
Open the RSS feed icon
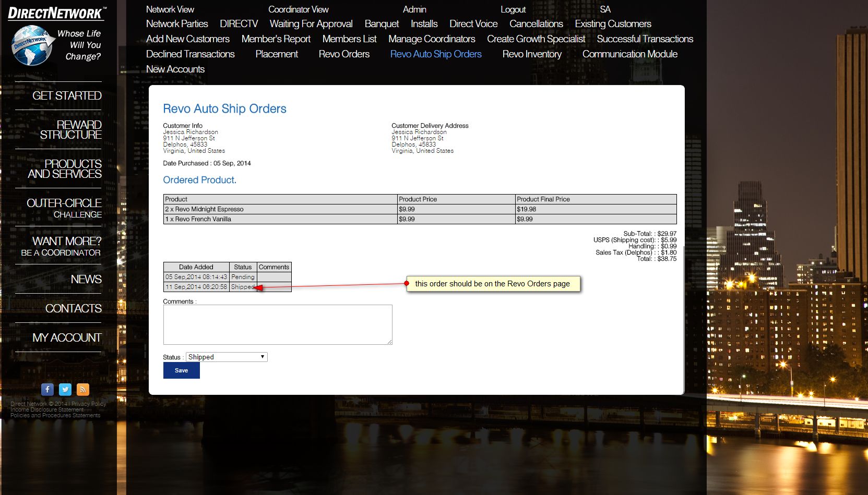click(x=83, y=389)
